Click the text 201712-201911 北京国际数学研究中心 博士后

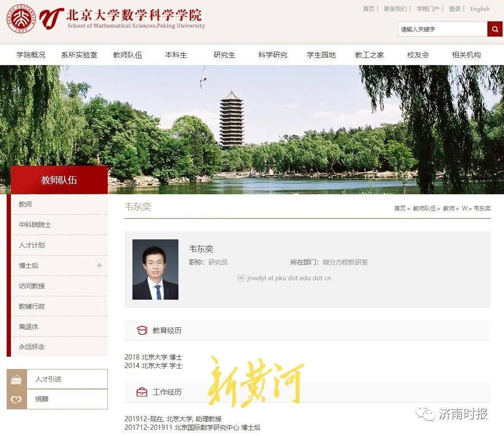pyautogui.click(x=193, y=427)
